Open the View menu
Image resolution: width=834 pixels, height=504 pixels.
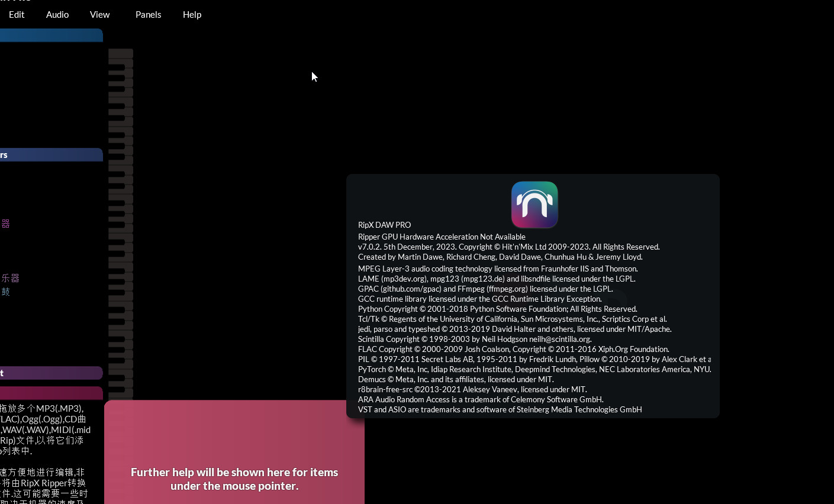pyautogui.click(x=99, y=15)
